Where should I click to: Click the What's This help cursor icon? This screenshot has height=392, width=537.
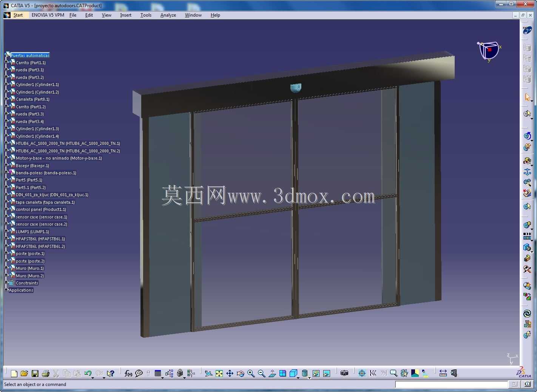pos(110,374)
